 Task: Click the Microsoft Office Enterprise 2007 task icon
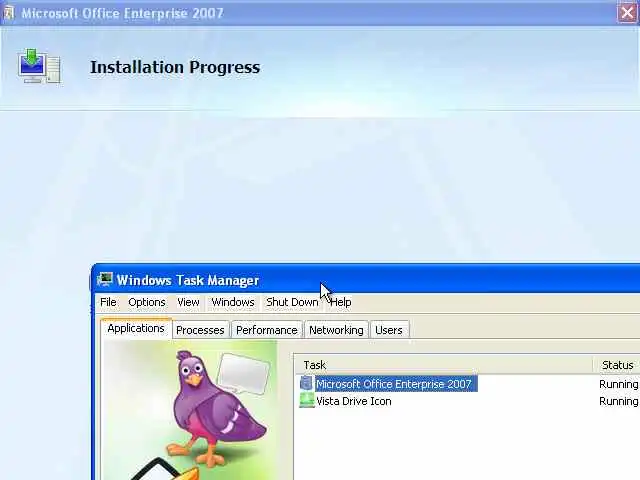point(306,384)
